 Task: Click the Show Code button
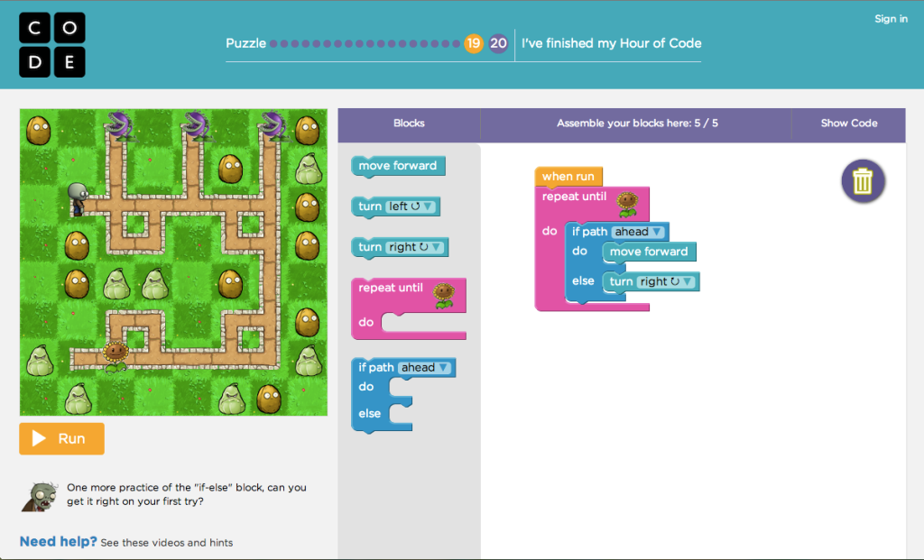point(848,124)
